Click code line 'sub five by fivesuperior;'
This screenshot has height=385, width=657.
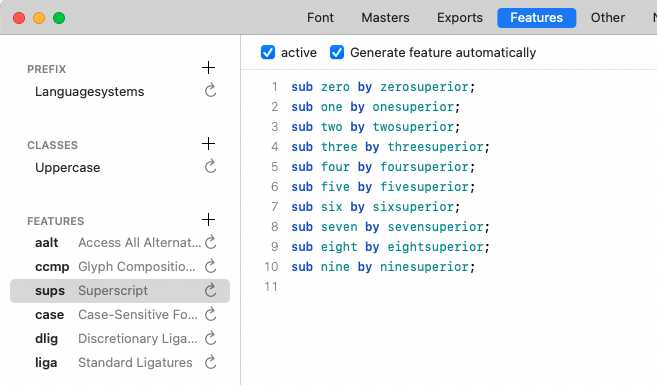[x=383, y=187]
